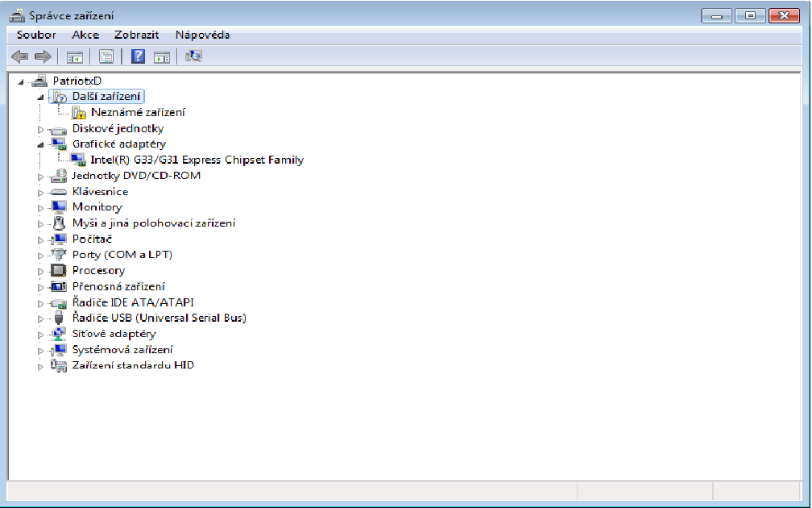
Task: Click the Jednotky DVD/CD-ROM icon
Action: pos(59,177)
